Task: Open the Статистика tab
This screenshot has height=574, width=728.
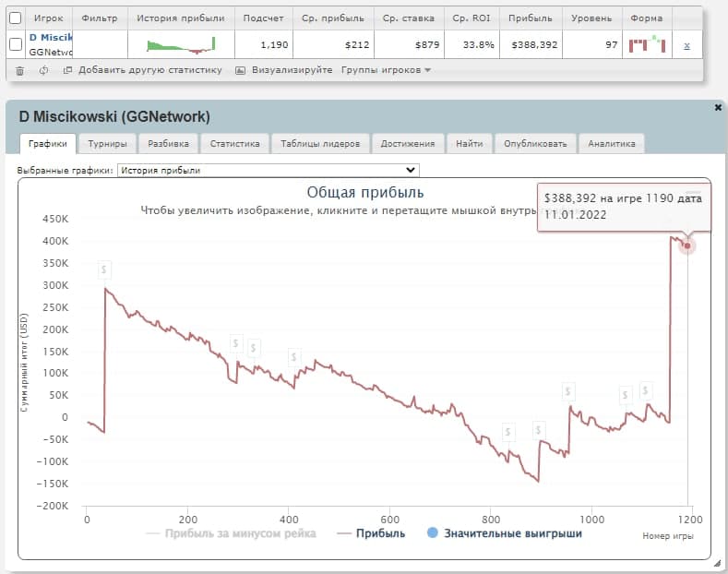Action: (x=234, y=144)
